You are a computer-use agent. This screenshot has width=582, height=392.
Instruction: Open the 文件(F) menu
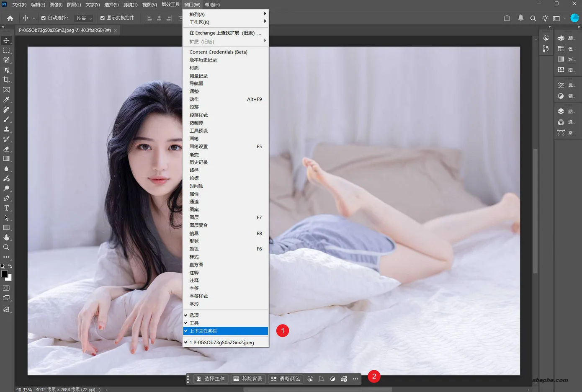[x=19, y=5]
